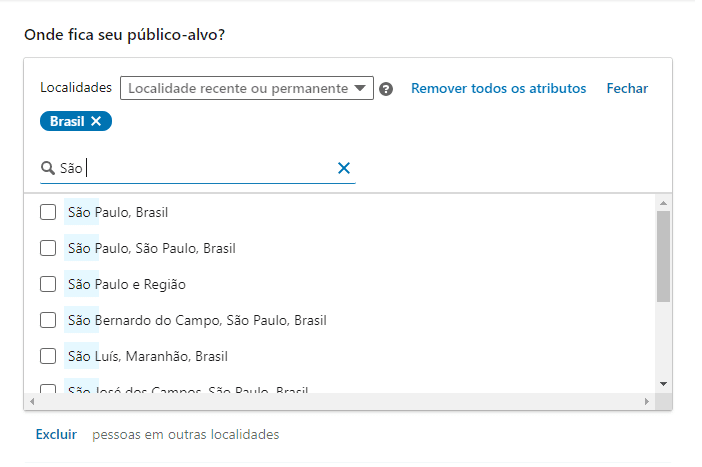Remove the Brasil tag with X

click(96, 121)
